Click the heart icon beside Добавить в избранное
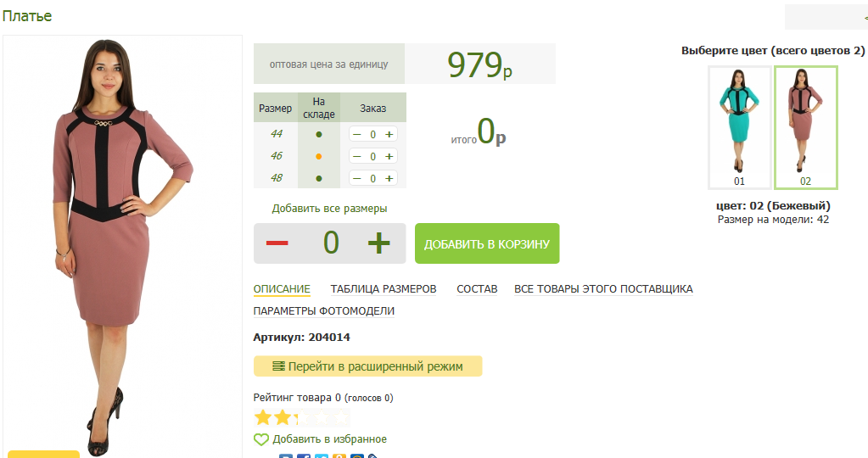 coord(260,439)
